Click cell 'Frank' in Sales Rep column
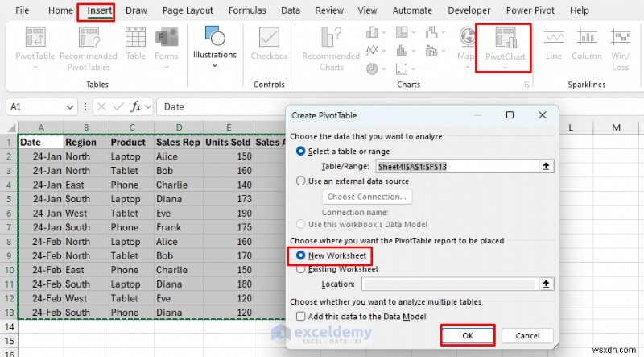Image resolution: width=644 pixels, height=357 pixels. [179, 227]
